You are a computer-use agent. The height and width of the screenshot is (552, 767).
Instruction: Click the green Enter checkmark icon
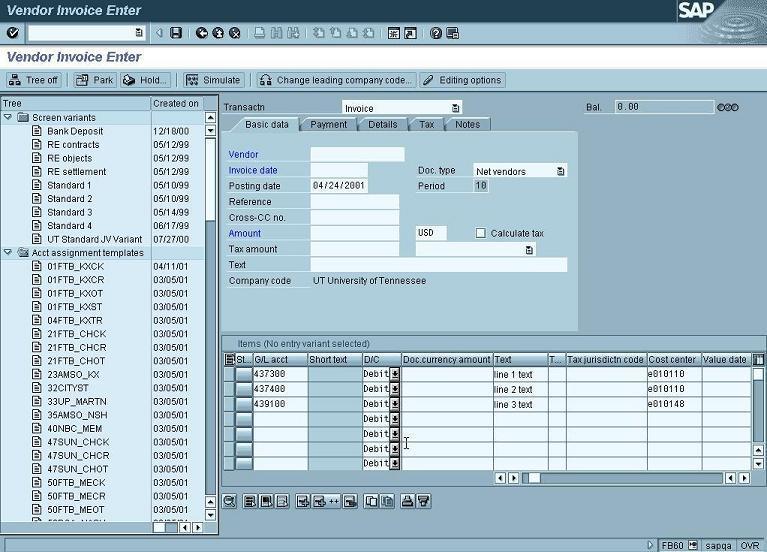click(x=13, y=33)
